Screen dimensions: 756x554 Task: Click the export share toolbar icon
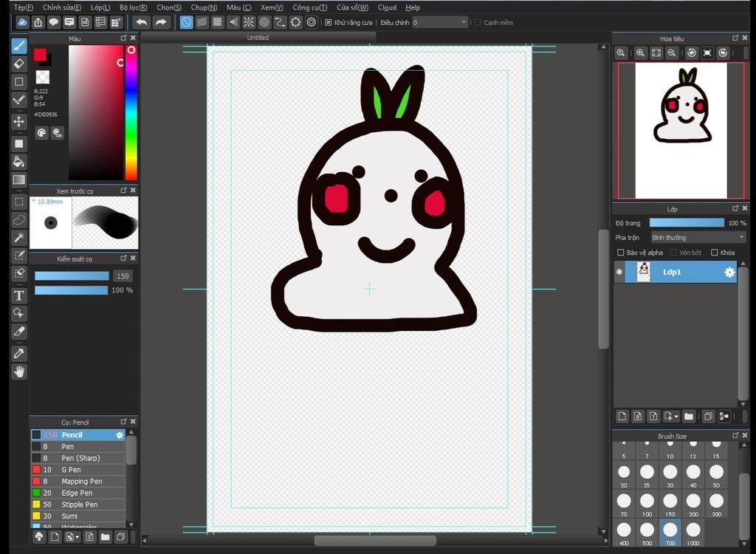(x=38, y=22)
